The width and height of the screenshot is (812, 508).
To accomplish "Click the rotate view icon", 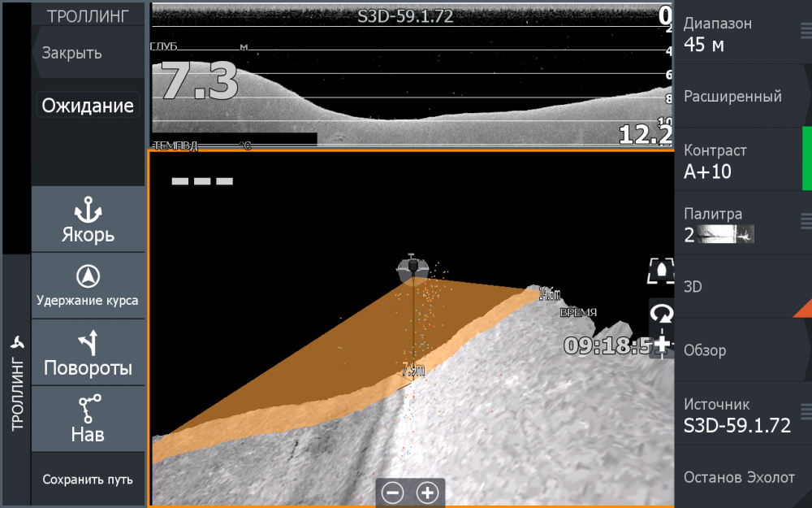I will tap(662, 313).
